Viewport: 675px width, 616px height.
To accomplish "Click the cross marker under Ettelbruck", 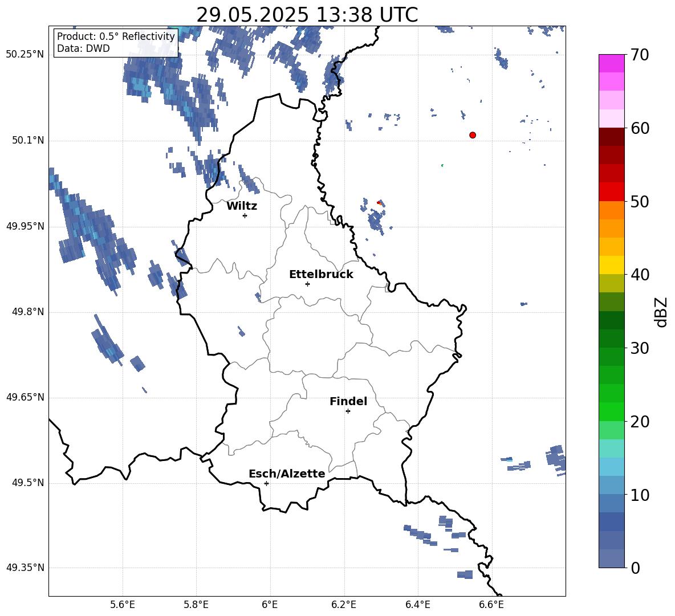I will click(x=307, y=284).
